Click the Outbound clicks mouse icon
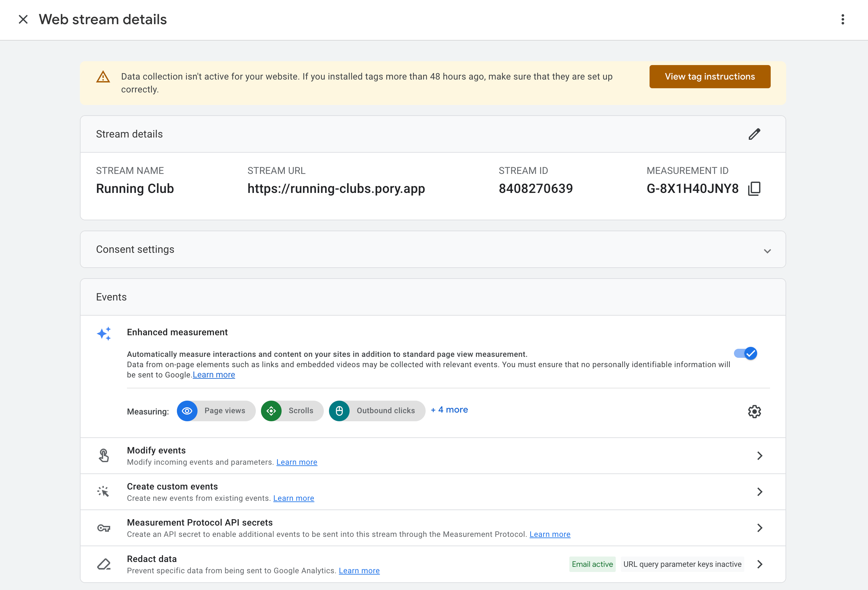 coord(339,411)
